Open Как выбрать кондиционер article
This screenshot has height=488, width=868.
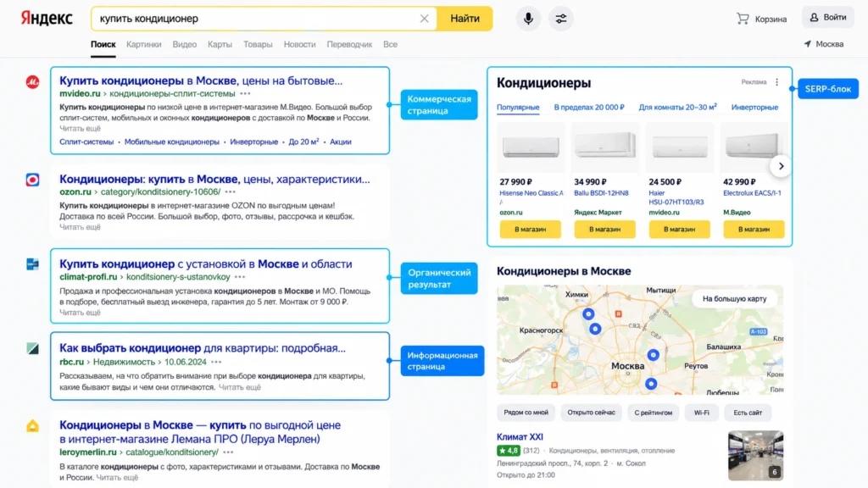tap(203, 348)
